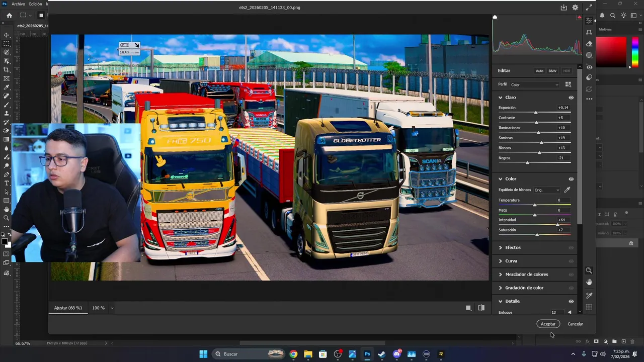644x362 pixels.
Task: Toggle before/after split view icon
Action: coord(481,308)
